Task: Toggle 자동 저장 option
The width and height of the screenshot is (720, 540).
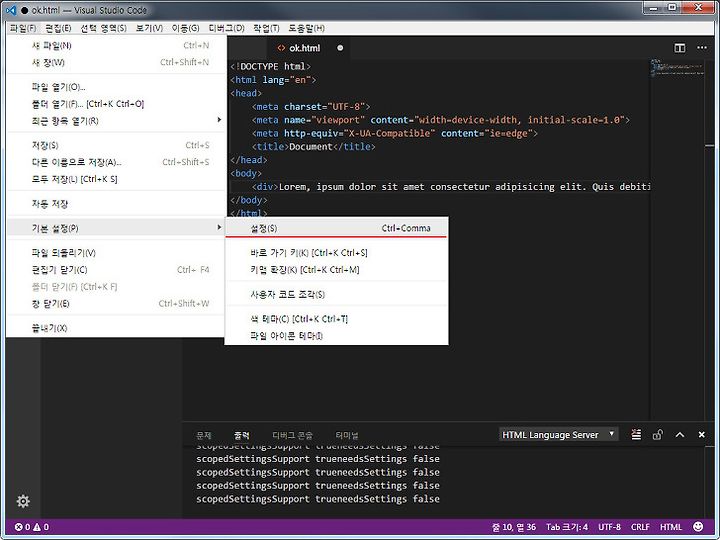Action: click(117, 203)
